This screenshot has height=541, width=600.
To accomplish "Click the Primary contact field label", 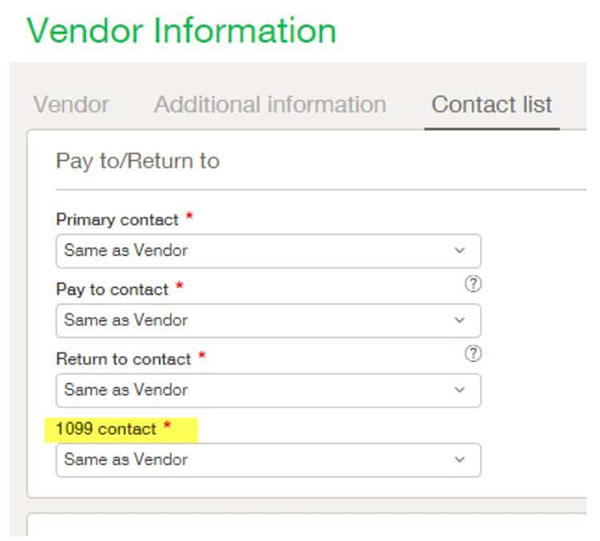I will click(117, 220).
